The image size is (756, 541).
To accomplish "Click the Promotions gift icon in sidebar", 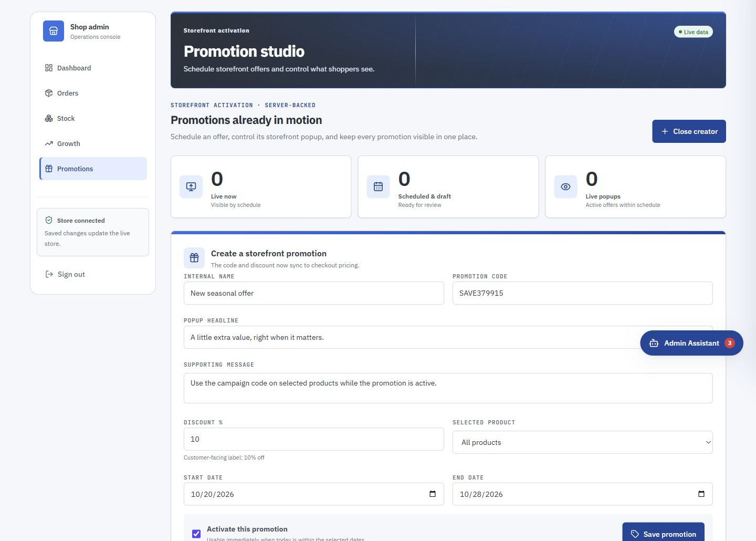I will (x=49, y=169).
